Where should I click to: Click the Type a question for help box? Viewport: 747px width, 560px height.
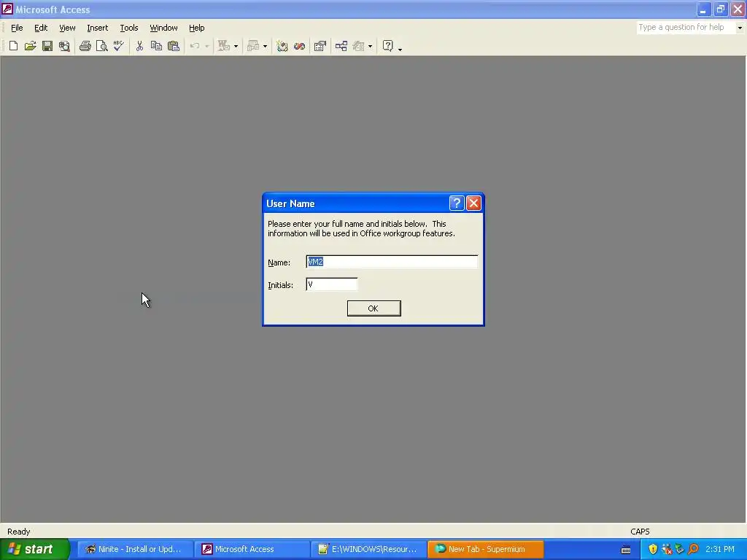(x=686, y=28)
